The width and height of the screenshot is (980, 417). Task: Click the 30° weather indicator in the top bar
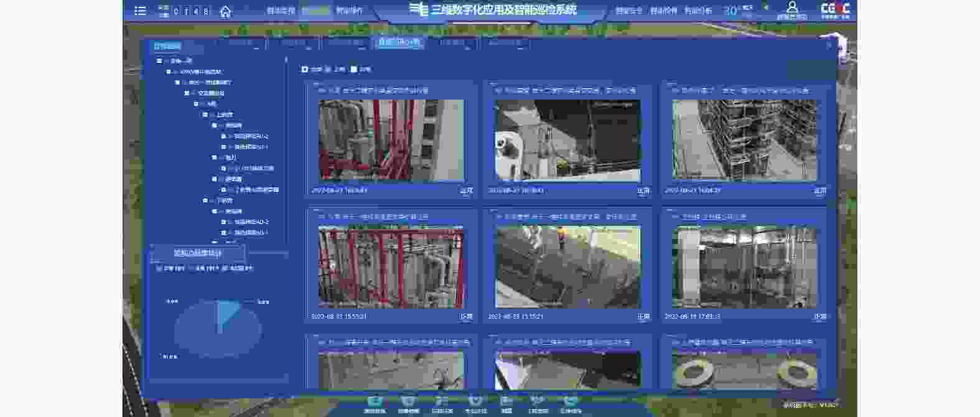[x=730, y=11]
